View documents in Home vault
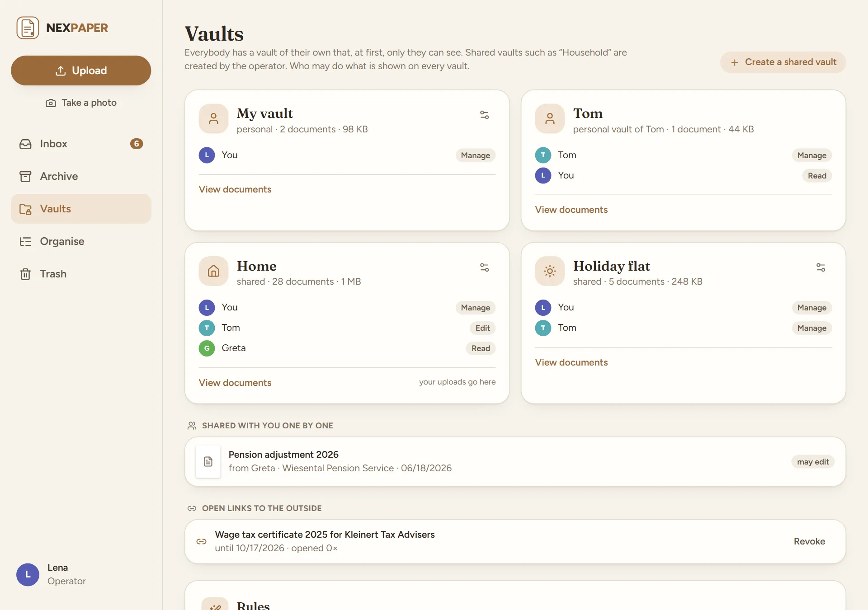The height and width of the screenshot is (610, 868). click(x=235, y=383)
